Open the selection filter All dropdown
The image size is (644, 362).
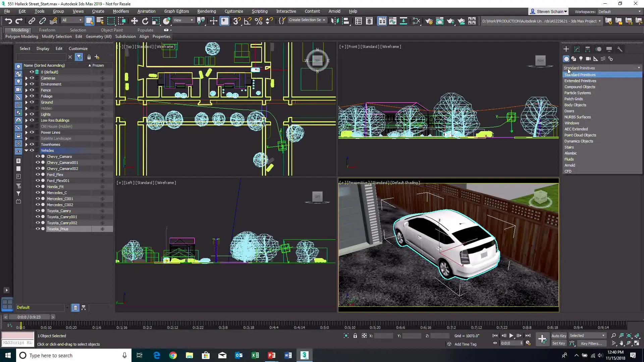pos(72,20)
